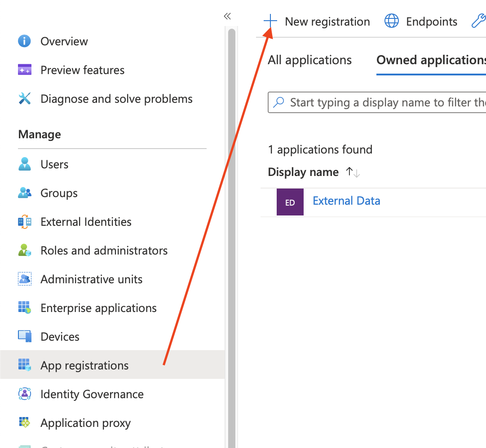The width and height of the screenshot is (486, 448).
Task: Click the ED application thumbnail
Action: (290, 202)
